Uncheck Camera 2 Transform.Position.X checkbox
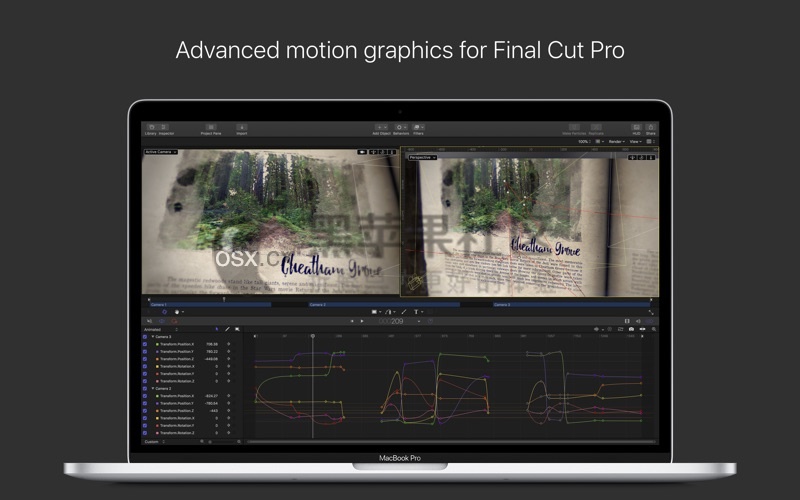 [145, 396]
